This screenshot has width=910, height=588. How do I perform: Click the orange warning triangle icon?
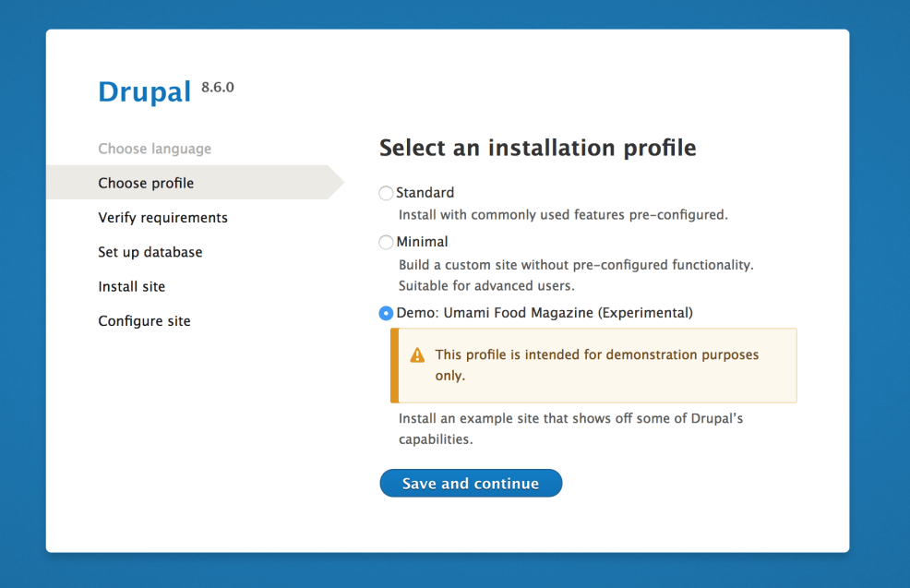point(417,355)
